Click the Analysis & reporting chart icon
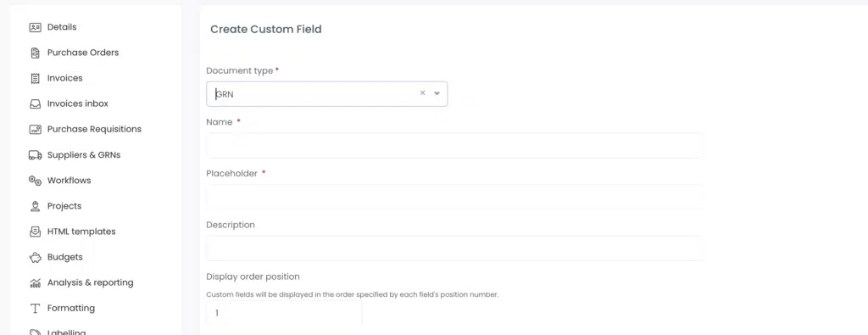This screenshot has height=335, width=868. tap(36, 283)
